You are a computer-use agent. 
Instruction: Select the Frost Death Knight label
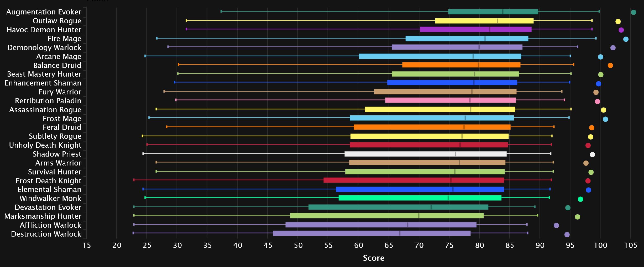tap(49, 181)
